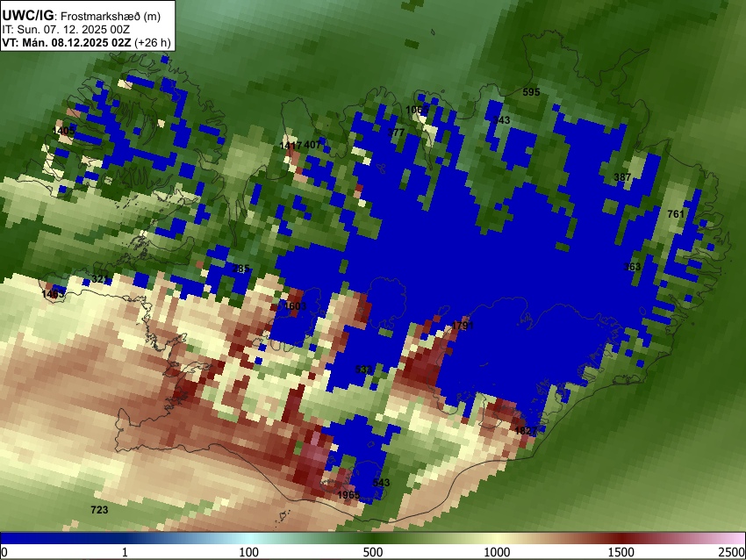Click the map value 407
The width and height of the screenshot is (746, 560).
(312, 145)
